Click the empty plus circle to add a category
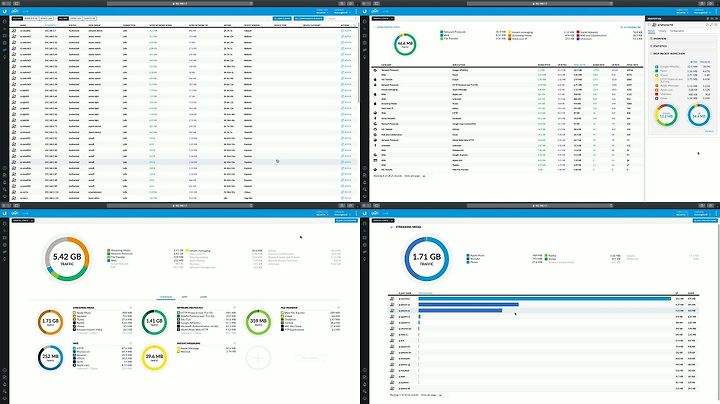The image size is (720, 404). click(x=258, y=358)
